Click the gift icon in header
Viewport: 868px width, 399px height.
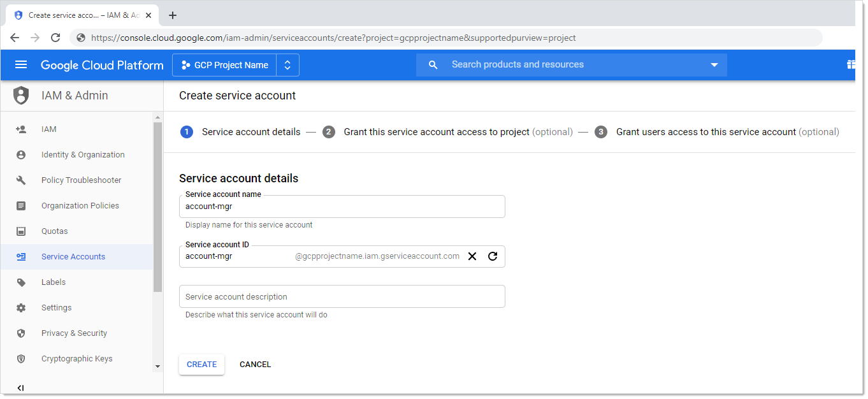pos(850,64)
